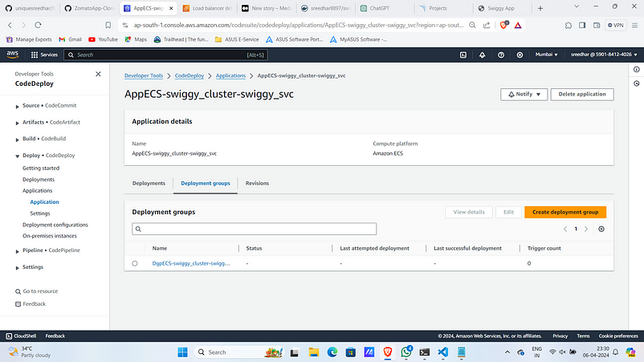Open Cookie preferences in footer
The image size is (644, 362).
[x=618, y=336]
